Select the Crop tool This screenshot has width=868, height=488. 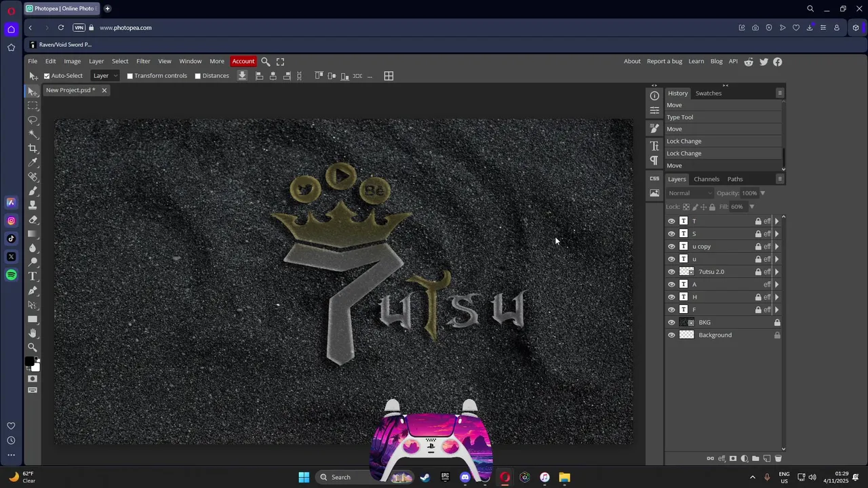33,148
